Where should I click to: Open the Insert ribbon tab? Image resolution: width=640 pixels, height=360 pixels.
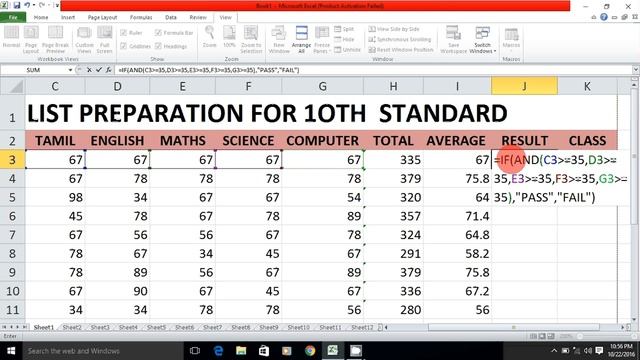click(x=68, y=17)
